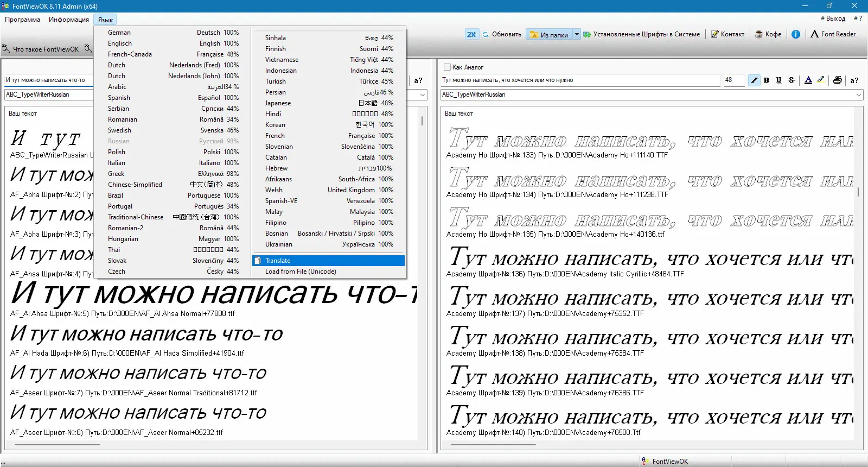868x467 pixels.
Task: Choose the Translate menu entry
Action: pos(329,261)
